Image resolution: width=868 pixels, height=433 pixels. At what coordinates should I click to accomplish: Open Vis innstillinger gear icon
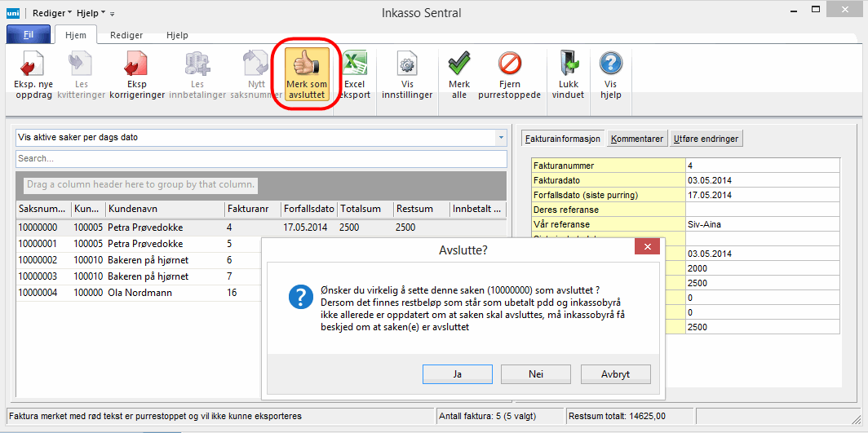pos(407,64)
